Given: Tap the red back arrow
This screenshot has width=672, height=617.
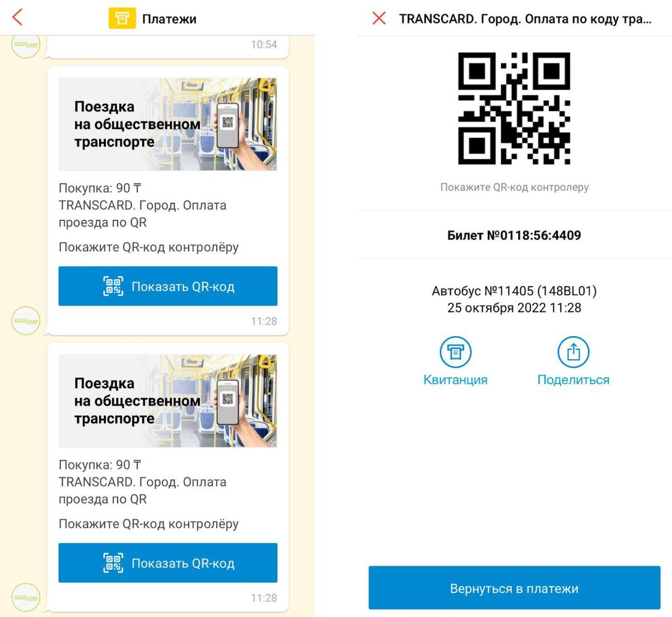Looking at the screenshot, I should [17, 17].
